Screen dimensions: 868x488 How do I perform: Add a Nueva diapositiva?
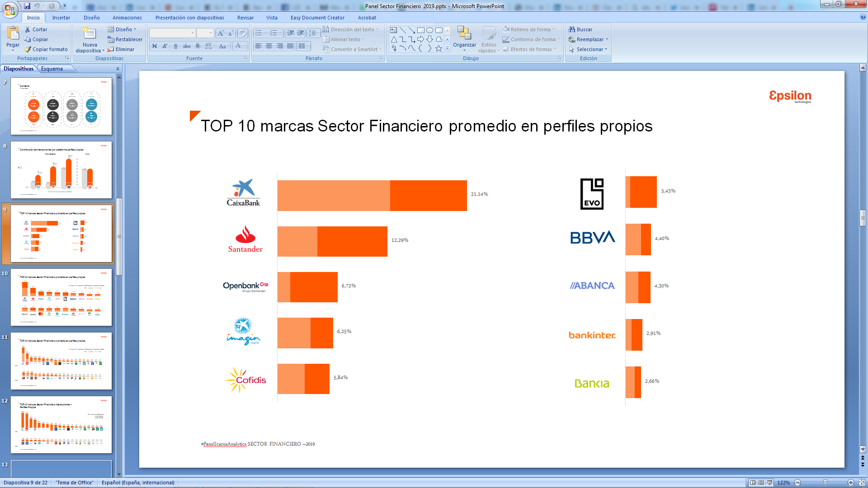point(90,39)
